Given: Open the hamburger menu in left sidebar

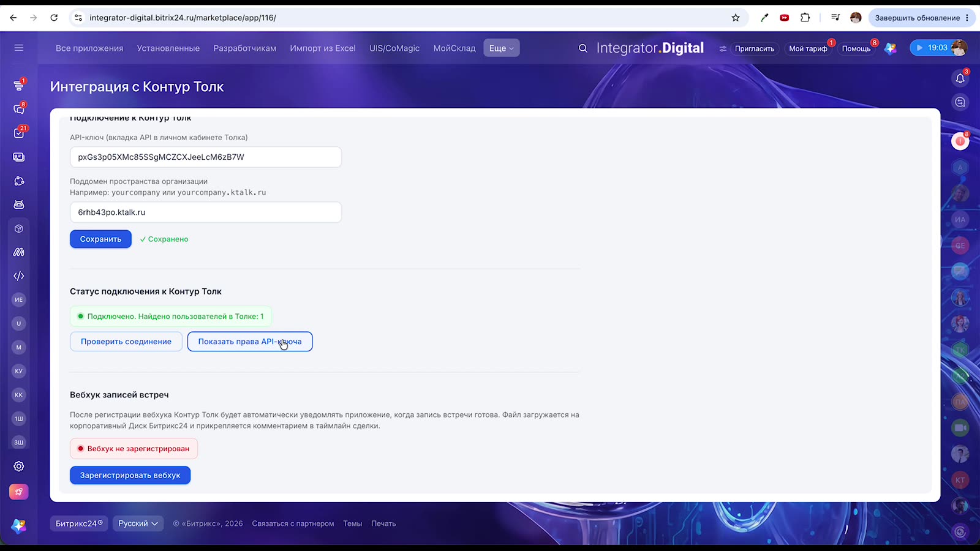Looking at the screenshot, I should (19, 48).
